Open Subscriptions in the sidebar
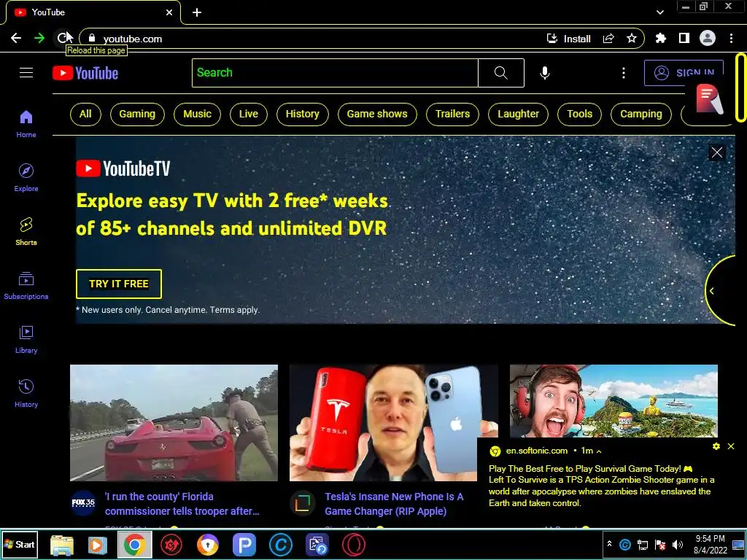747x560 pixels. (x=26, y=285)
